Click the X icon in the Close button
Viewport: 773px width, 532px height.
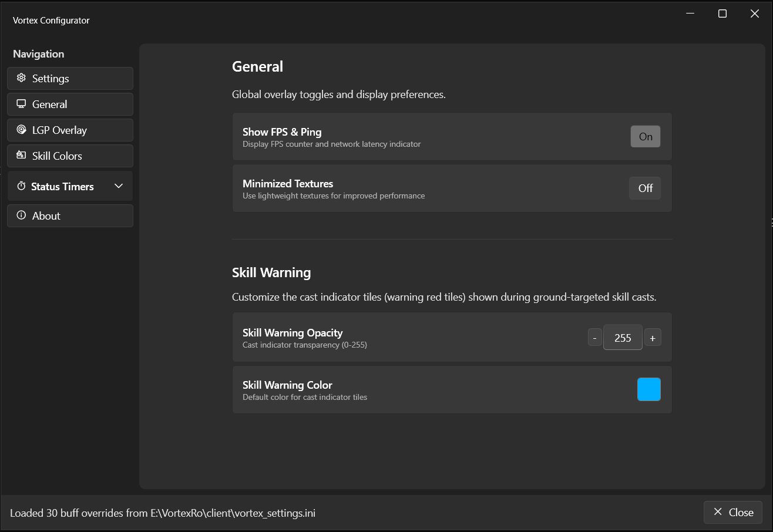point(718,512)
